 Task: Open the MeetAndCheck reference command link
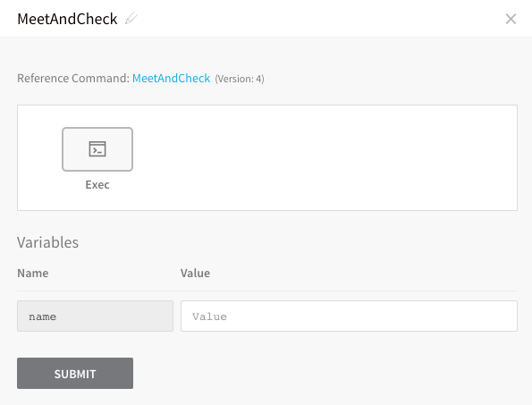[x=171, y=79]
